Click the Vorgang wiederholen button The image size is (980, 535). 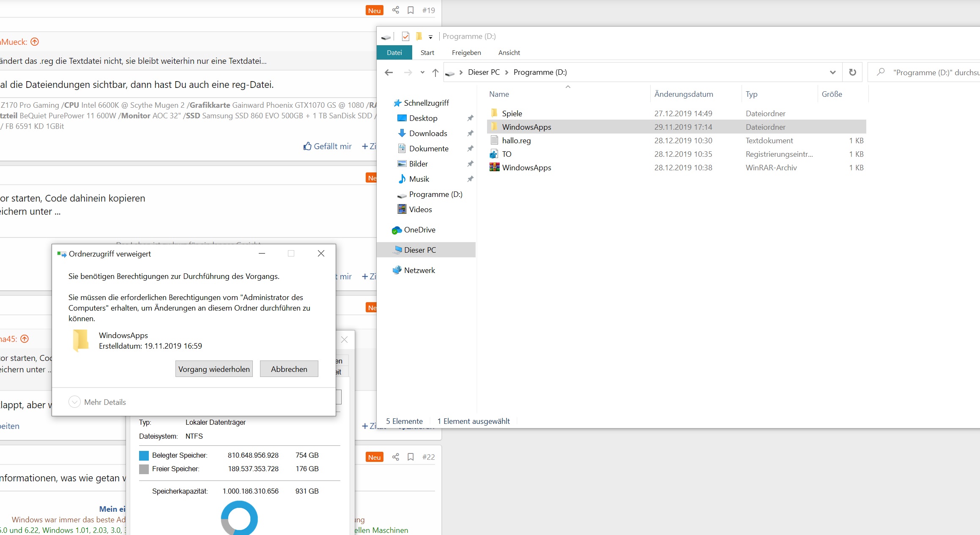214,369
